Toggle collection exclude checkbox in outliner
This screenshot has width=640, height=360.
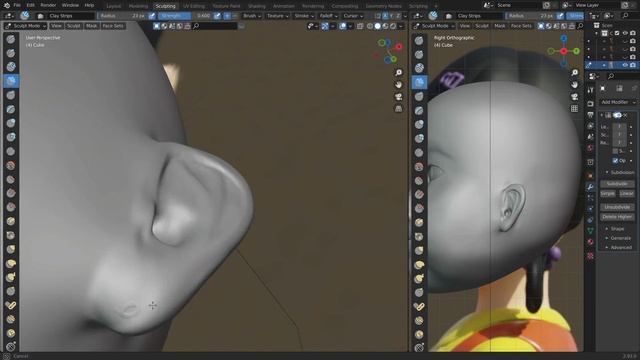click(x=618, y=33)
